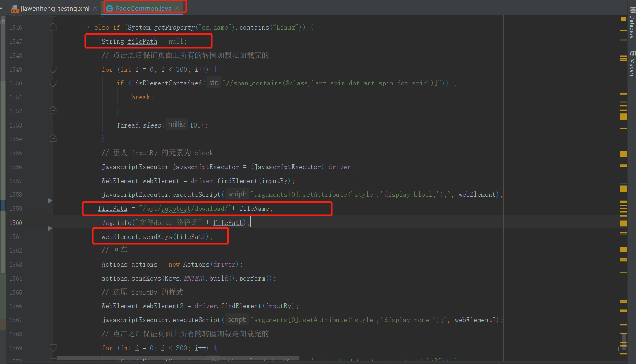Click the if fold marker at line 1550
This screenshot has height=364, width=636.
pos(53,83)
